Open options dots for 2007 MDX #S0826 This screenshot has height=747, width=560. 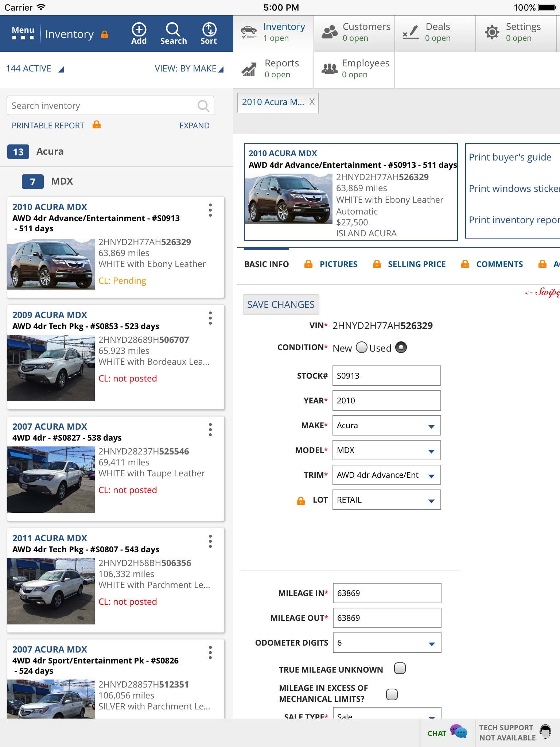(210, 653)
